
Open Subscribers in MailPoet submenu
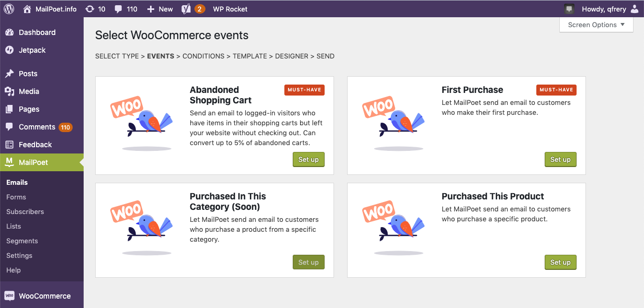pyautogui.click(x=25, y=211)
